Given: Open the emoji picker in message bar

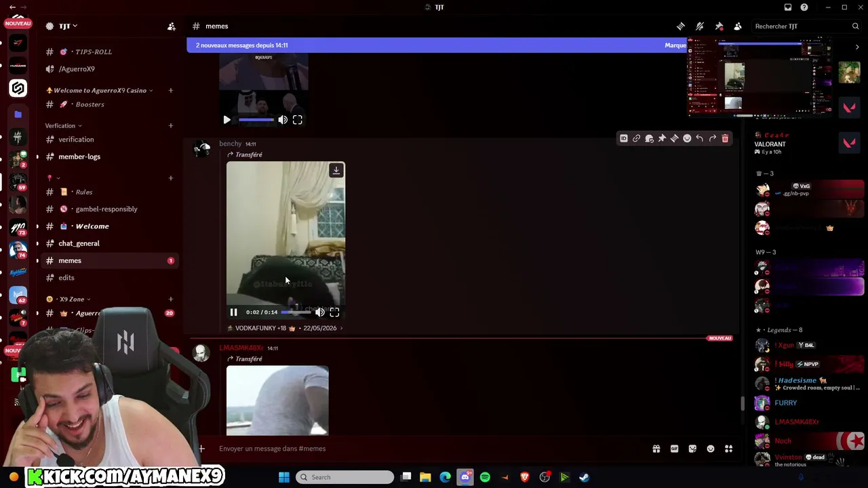Looking at the screenshot, I should 711,449.
